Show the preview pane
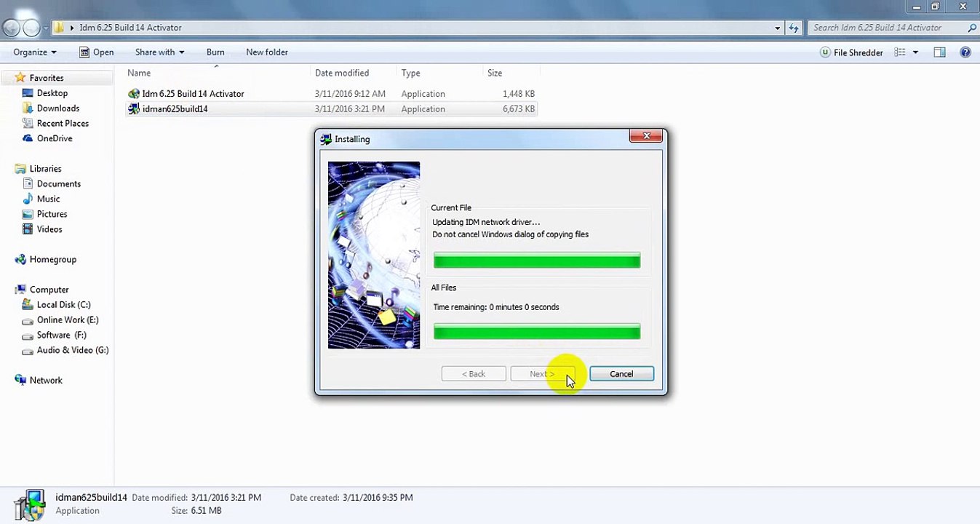The height and width of the screenshot is (524, 980). (939, 52)
